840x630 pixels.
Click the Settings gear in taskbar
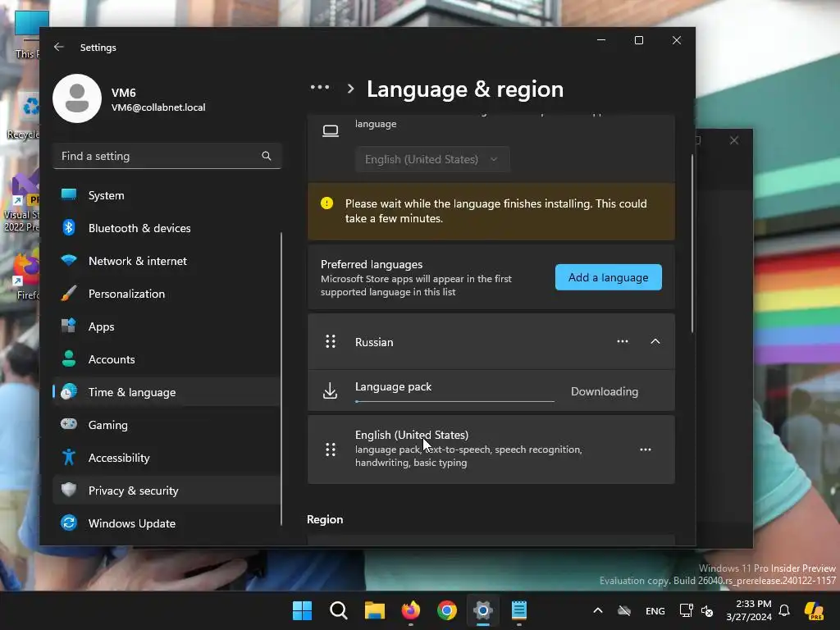482,610
